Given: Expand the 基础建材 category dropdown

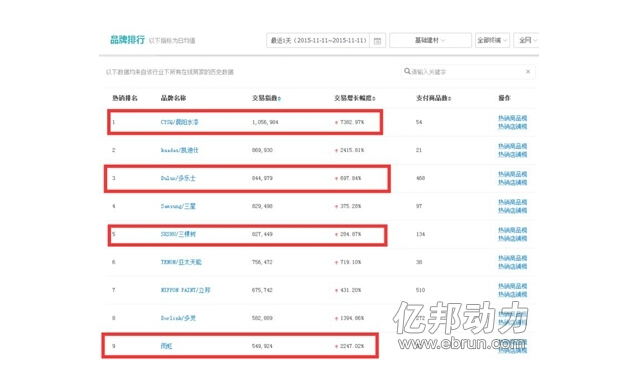Looking at the screenshot, I should tap(430, 40).
